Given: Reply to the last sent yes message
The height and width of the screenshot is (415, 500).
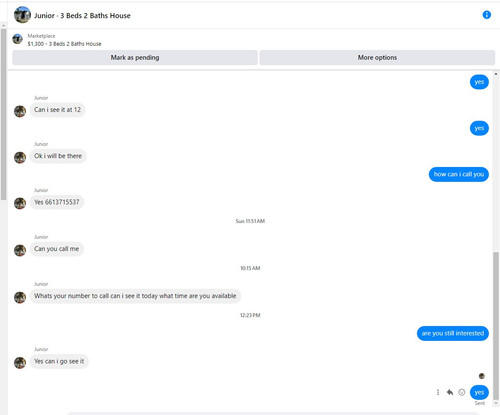Looking at the screenshot, I should click(x=450, y=392).
